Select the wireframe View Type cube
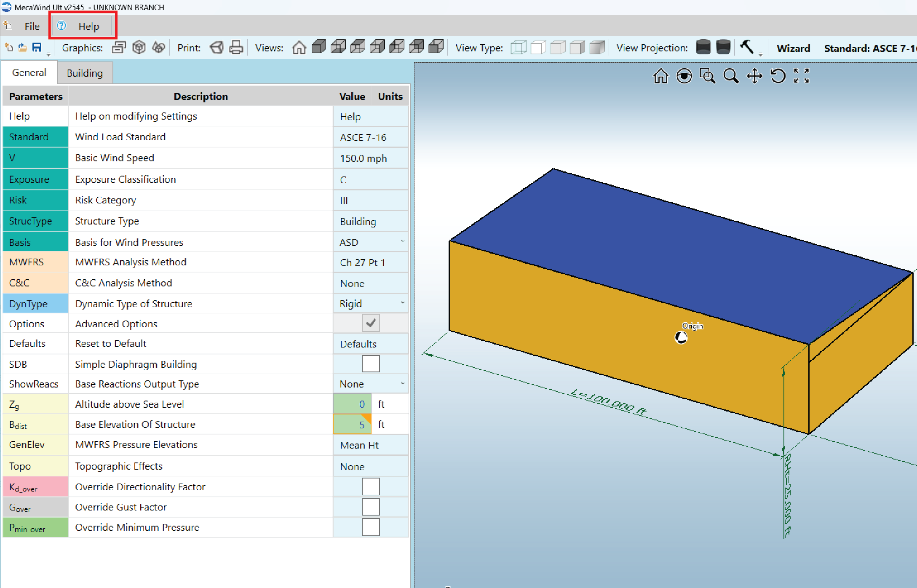The width and height of the screenshot is (917, 588). click(518, 48)
